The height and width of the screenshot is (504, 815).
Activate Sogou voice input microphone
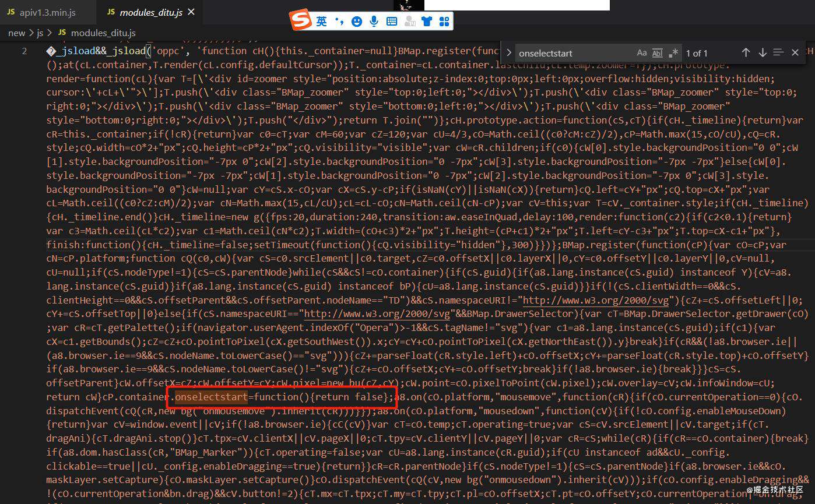pos(374,22)
